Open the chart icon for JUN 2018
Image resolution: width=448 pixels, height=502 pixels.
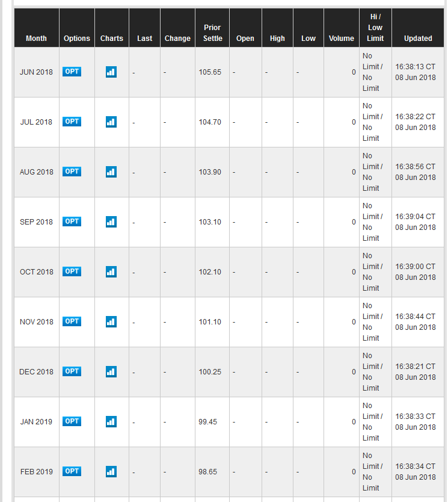111,72
